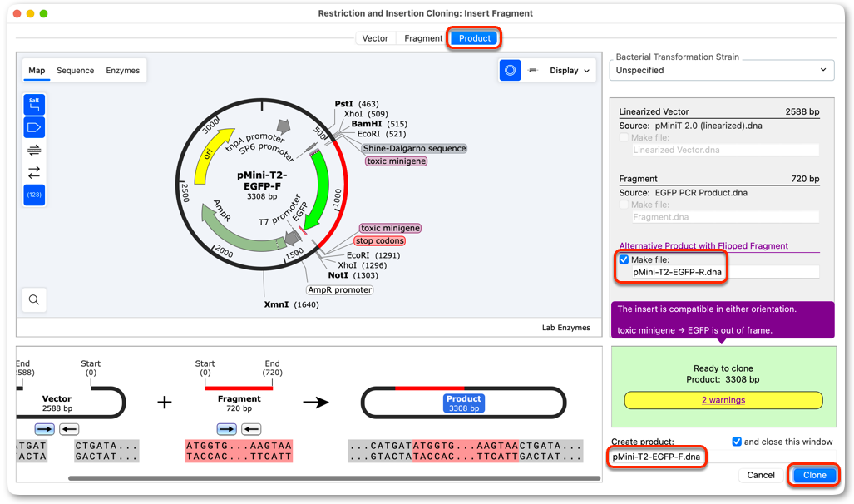This screenshot has height=504, width=854.
Task: Switch to the Vector tab
Action: click(375, 38)
